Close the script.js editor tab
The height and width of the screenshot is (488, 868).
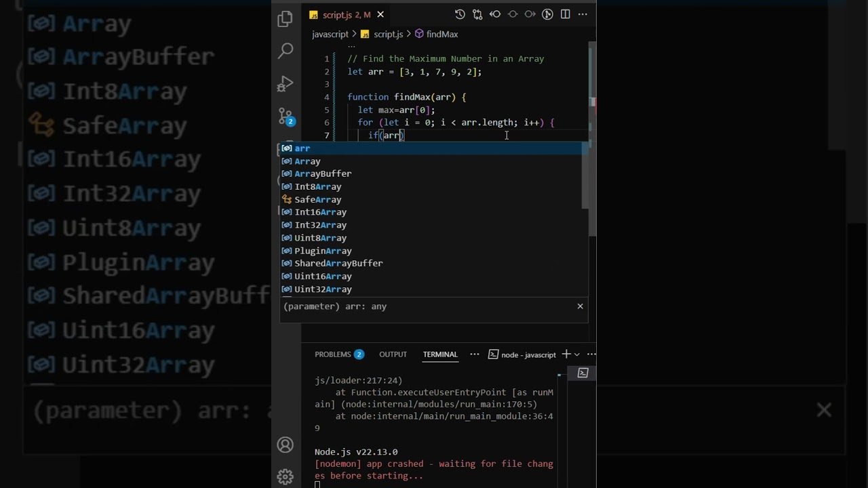point(380,14)
